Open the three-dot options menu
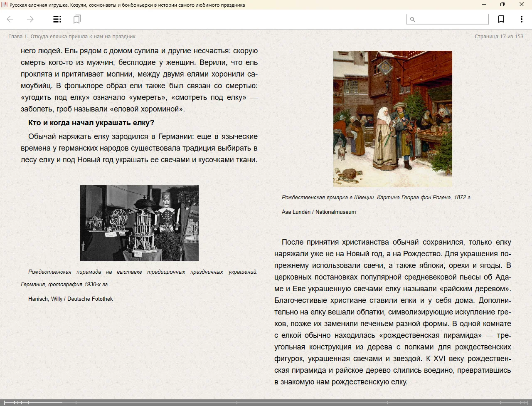This screenshot has width=532, height=406. click(x=521, y=19)
